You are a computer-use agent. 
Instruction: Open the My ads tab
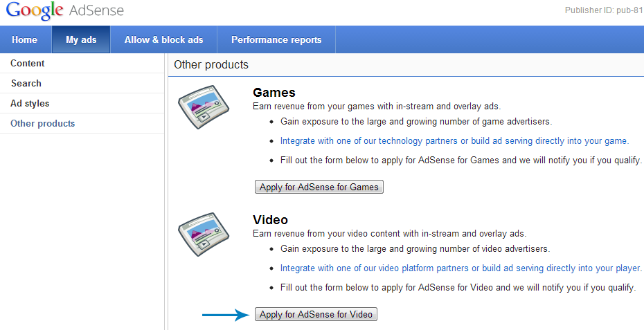(x=81, y=40)
